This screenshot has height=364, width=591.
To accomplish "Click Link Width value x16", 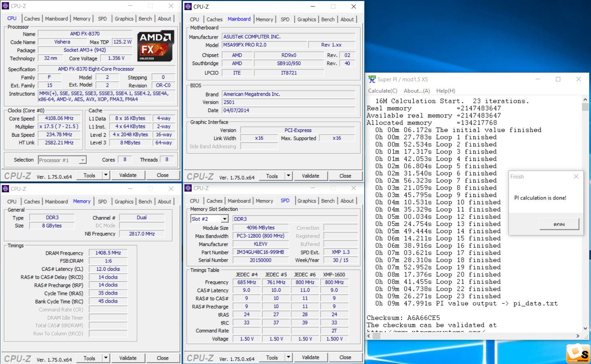I will [259, 138].
